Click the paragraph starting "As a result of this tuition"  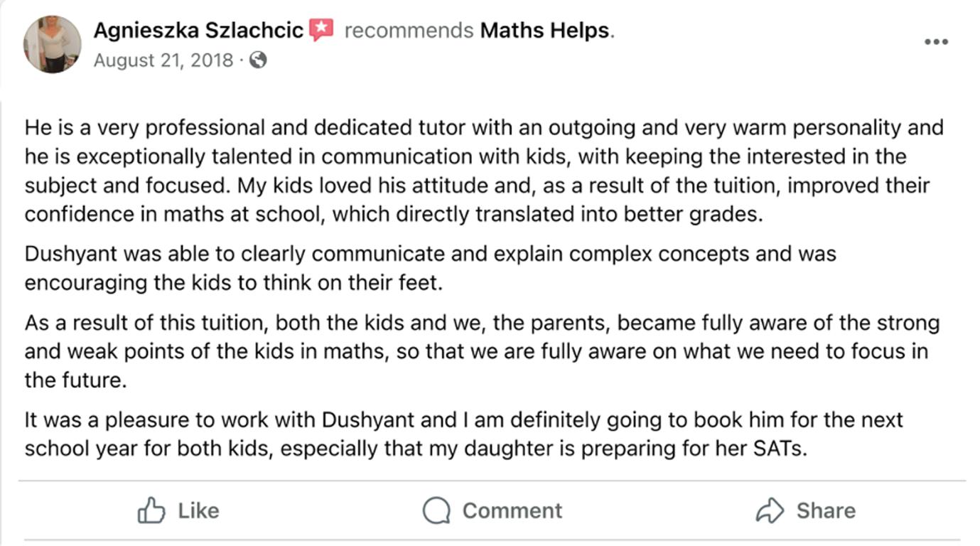pyautogui.click(x=483, y=351)
